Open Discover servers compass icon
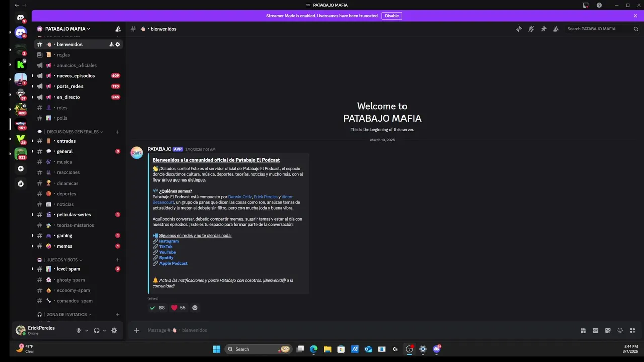644x362 pixels. [21, 184]
